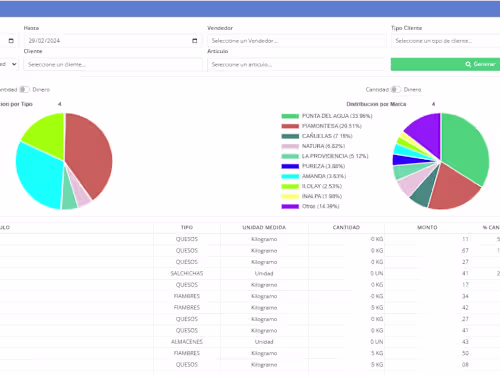The image size is (500, 375).
Task: Open the Hasta date calendar picker icon
Action: click(x=195, y=41)
